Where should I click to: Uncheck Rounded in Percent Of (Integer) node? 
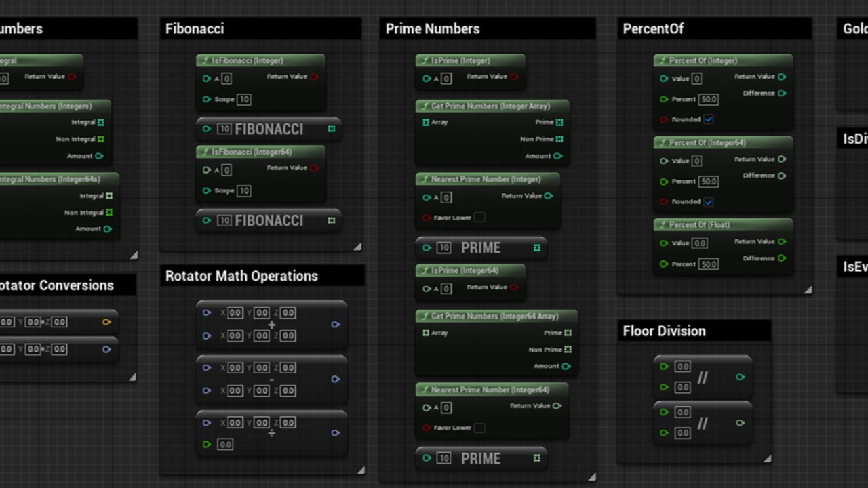click(x=709, y=119)
